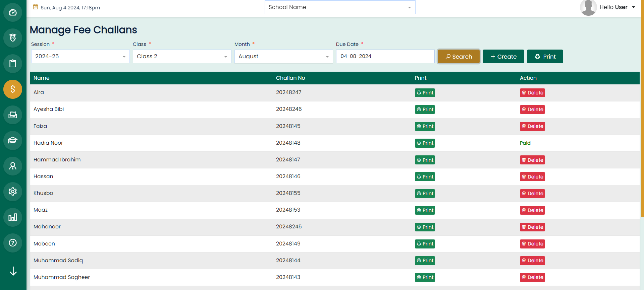Print challan for Hadia Noor
The width and height of the screenshot is (644, 290).
pyautogui.click(x=425, y=143)
